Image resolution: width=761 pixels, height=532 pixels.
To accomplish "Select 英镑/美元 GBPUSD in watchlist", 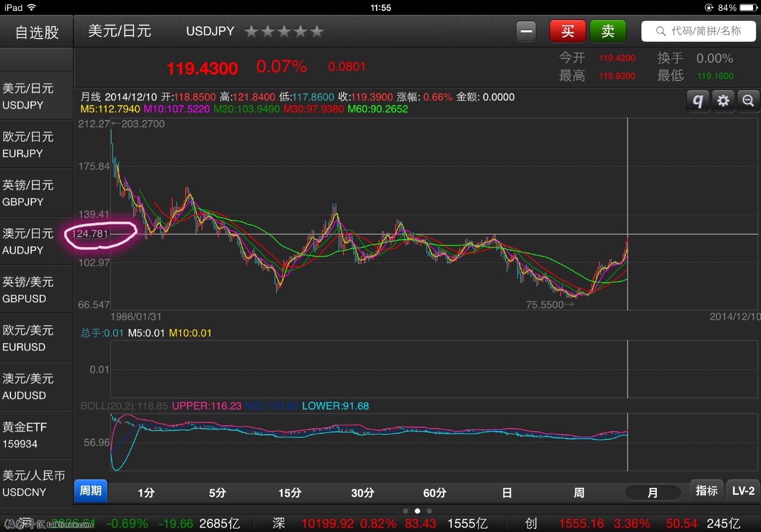I will point(37,290).
